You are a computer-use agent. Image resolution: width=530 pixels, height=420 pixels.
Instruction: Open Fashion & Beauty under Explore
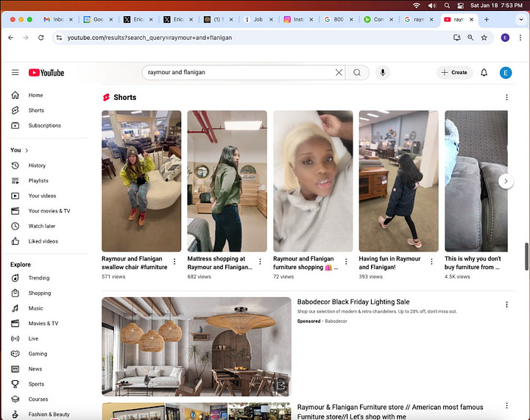coord(47,414)
